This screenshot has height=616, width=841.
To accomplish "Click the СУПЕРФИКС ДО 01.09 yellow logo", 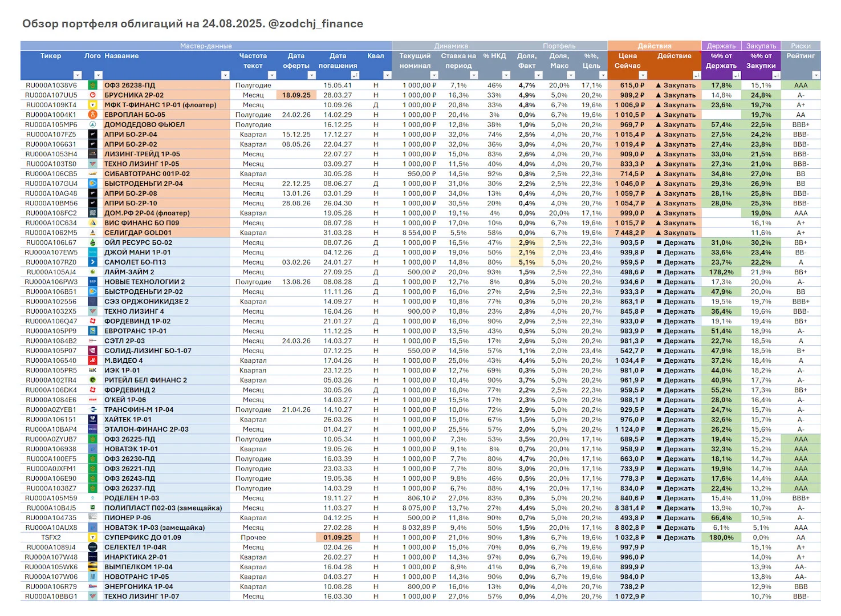I will click(92, 537).
